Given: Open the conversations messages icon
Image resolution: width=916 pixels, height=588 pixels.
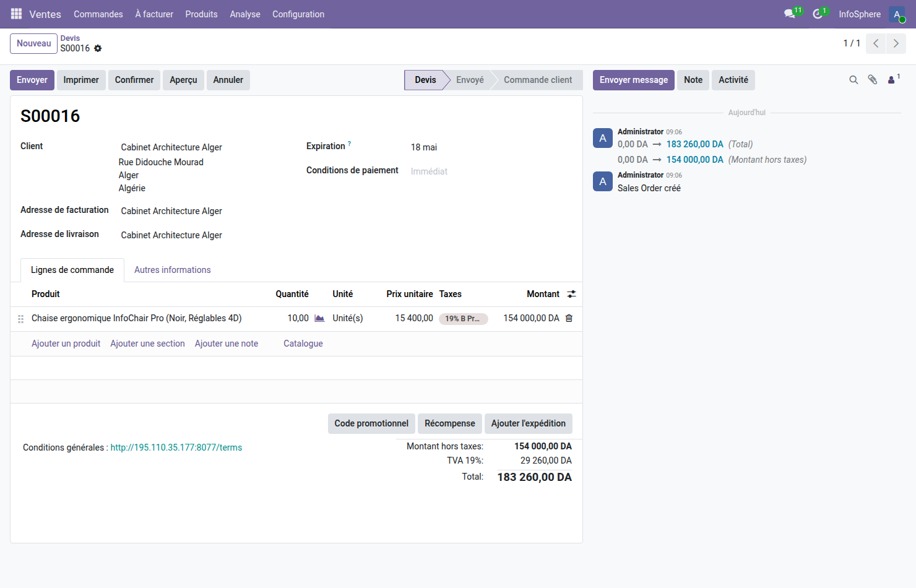Looking at the screenshot, I should [790, 14].
